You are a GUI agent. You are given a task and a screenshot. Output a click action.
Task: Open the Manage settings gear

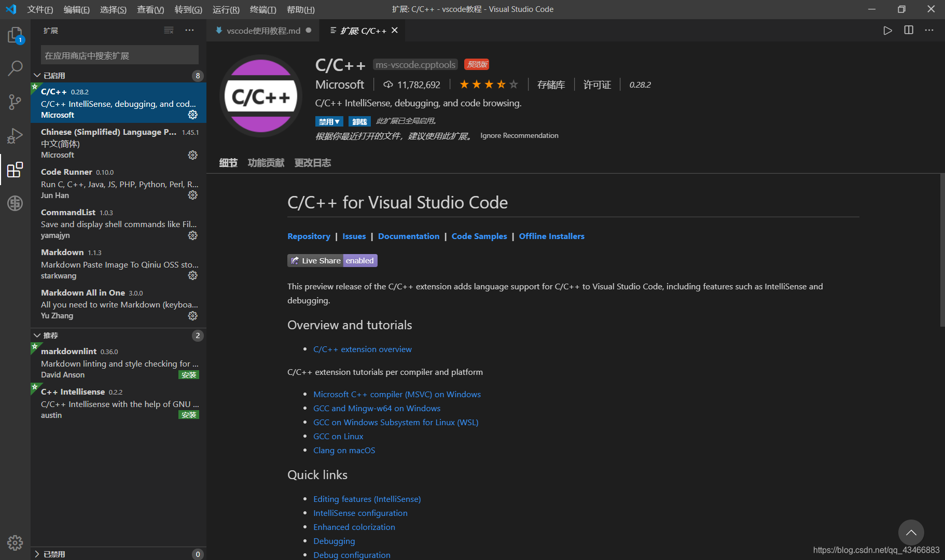coord(15,542)
